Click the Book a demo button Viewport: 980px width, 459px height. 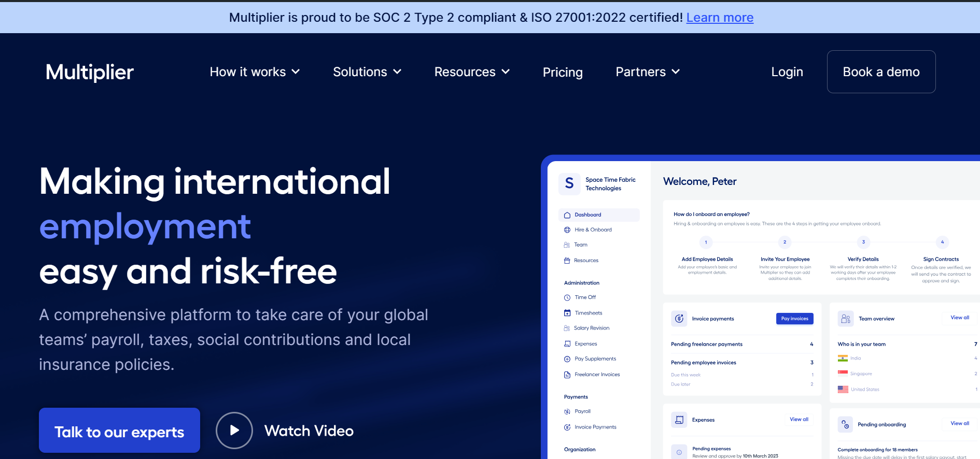tap(881, 72)
